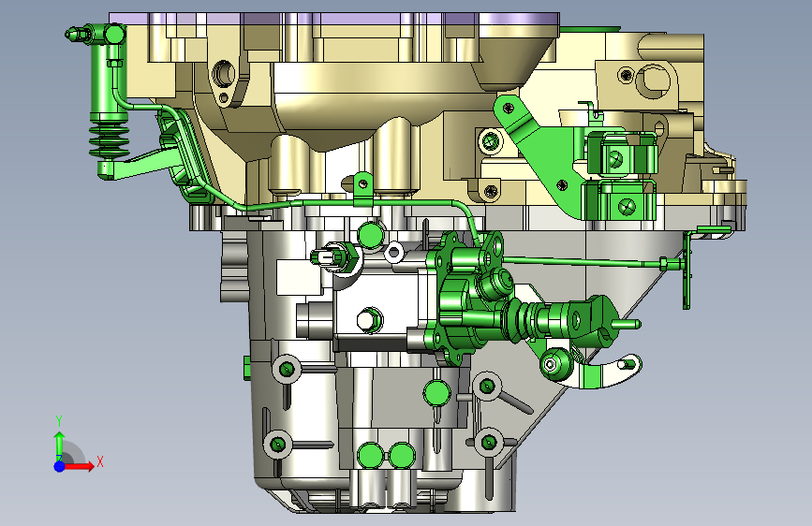Click the red X axis arrow of the triad
This screenshot has width=812, height=526.
(78, 466)
